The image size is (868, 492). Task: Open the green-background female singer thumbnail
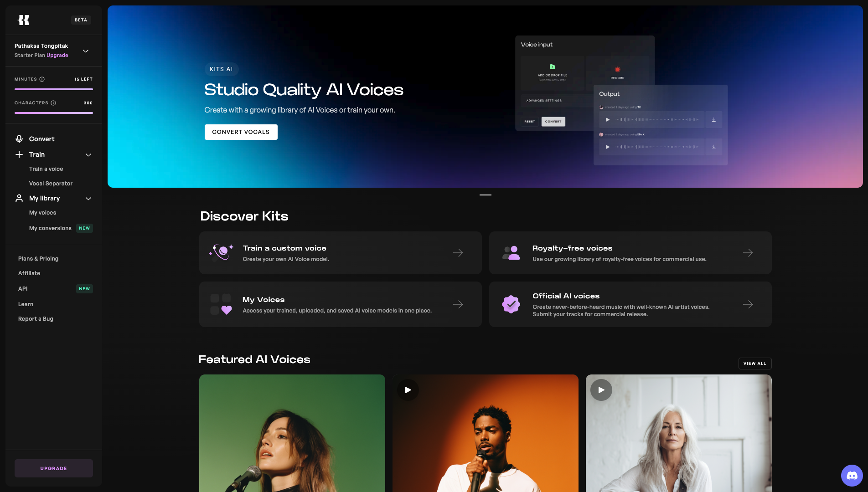tap(292, 433)
